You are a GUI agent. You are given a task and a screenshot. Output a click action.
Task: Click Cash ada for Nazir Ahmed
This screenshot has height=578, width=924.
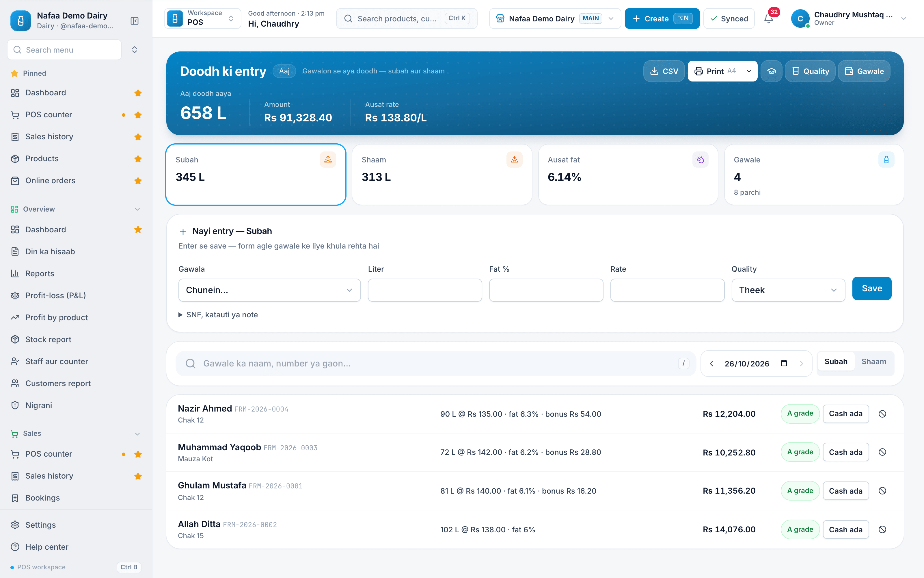click(x=846, y=414)
